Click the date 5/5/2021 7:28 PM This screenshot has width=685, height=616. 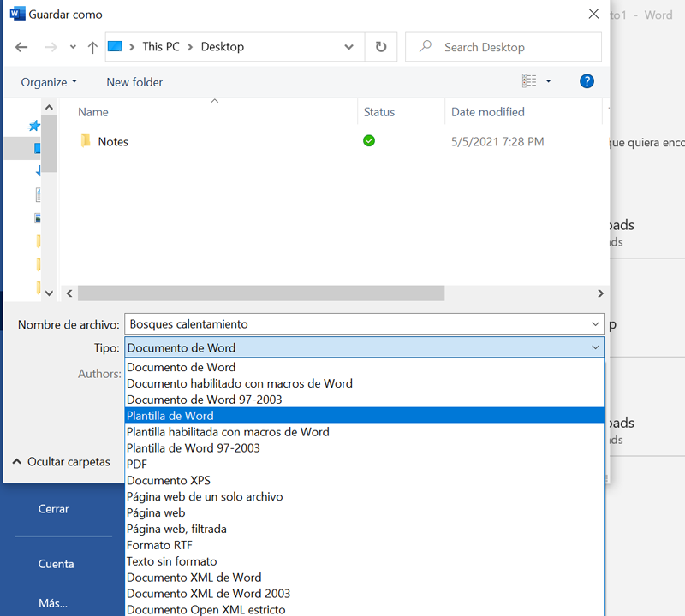497,141
